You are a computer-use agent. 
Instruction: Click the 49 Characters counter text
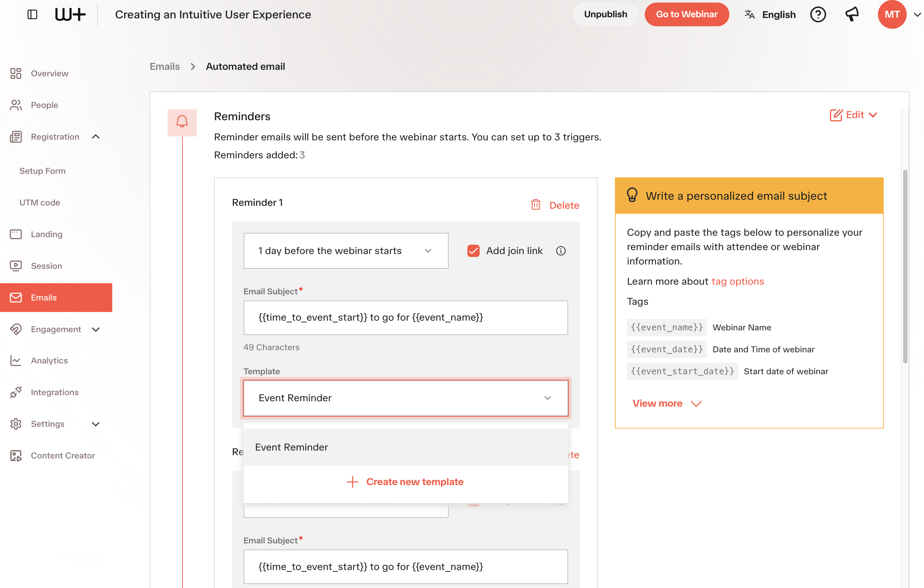[x=271, y=347]
